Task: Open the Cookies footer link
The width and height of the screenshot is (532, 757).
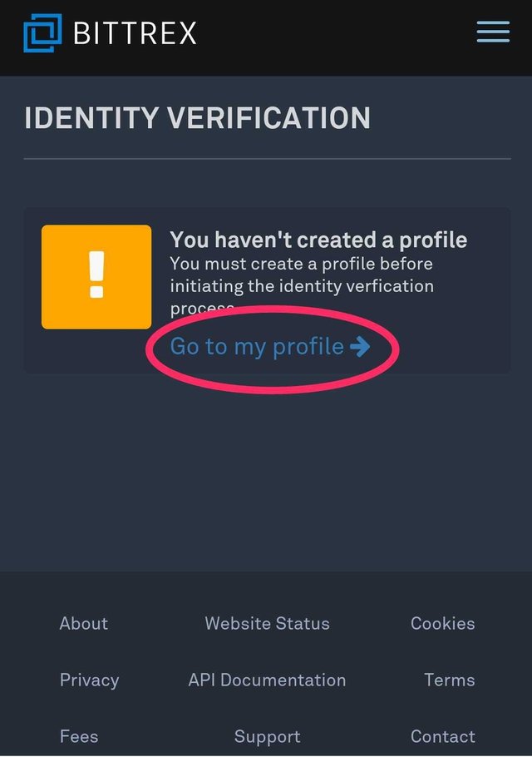Action: (442, 623)
